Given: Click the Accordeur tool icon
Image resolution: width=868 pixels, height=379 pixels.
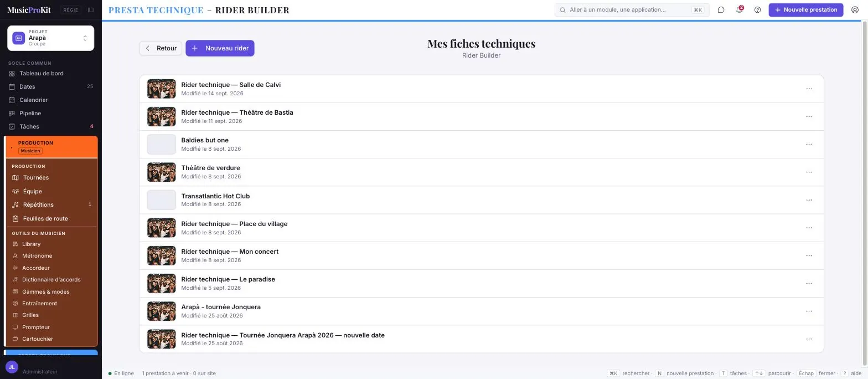Looking at the screenshot, I should pos(15,268).
